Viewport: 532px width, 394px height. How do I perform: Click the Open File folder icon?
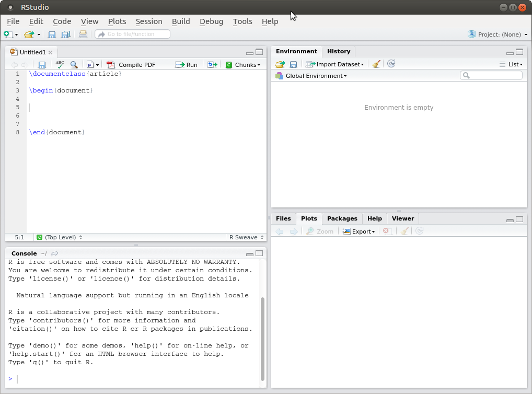pyautogui.click(x=29, y=34)
